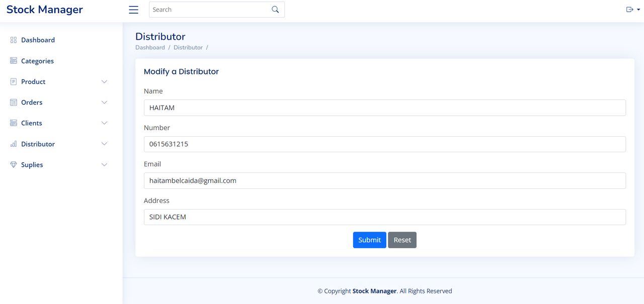Image resolution: width=644 pixels, height=304 pixels.
Task: Click the Product icon in sidebar
Action: tap(14, 81)
